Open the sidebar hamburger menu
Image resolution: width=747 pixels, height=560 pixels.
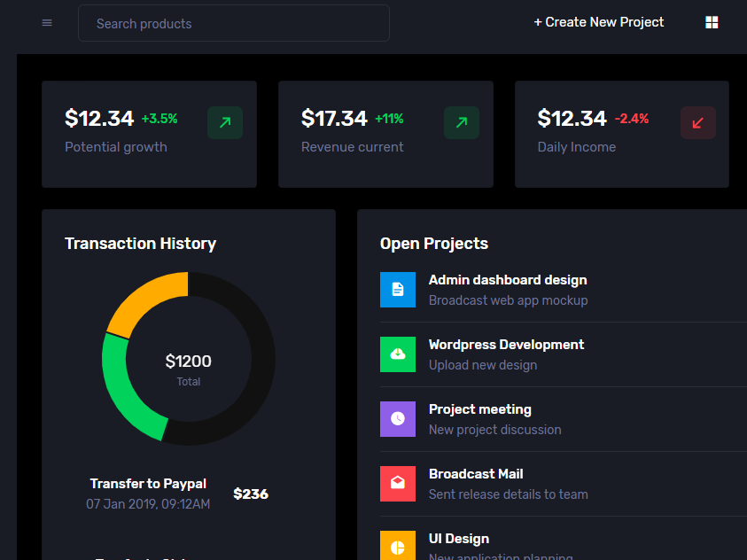pos(47,22)
